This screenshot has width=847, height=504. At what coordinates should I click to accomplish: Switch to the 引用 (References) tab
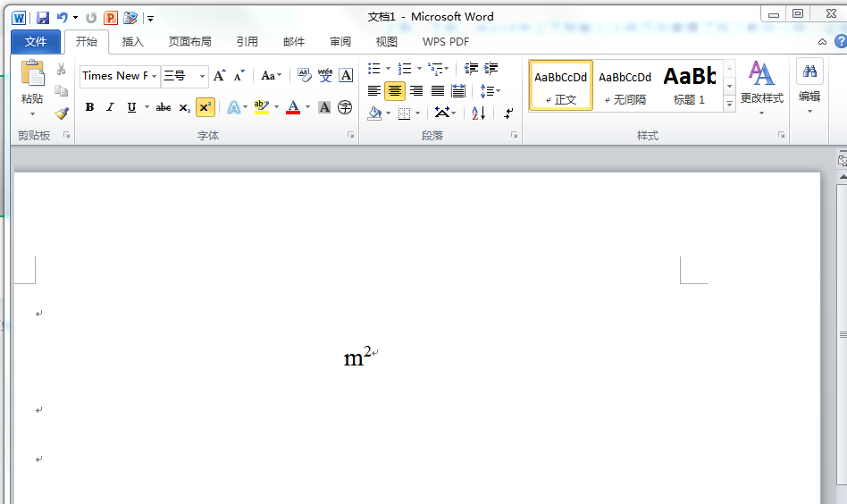click(x=247, y=42)
